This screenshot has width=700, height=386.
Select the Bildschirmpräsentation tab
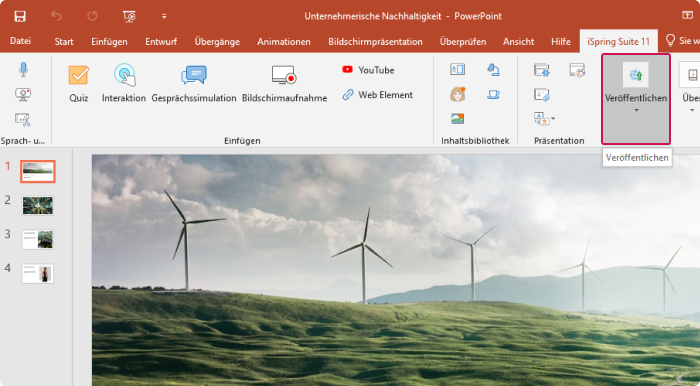[375, 42]
